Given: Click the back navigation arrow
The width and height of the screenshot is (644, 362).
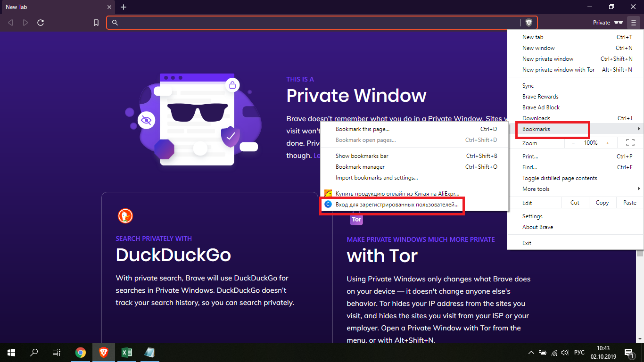Looking at the screenshot, I should (x=11, y=23).
